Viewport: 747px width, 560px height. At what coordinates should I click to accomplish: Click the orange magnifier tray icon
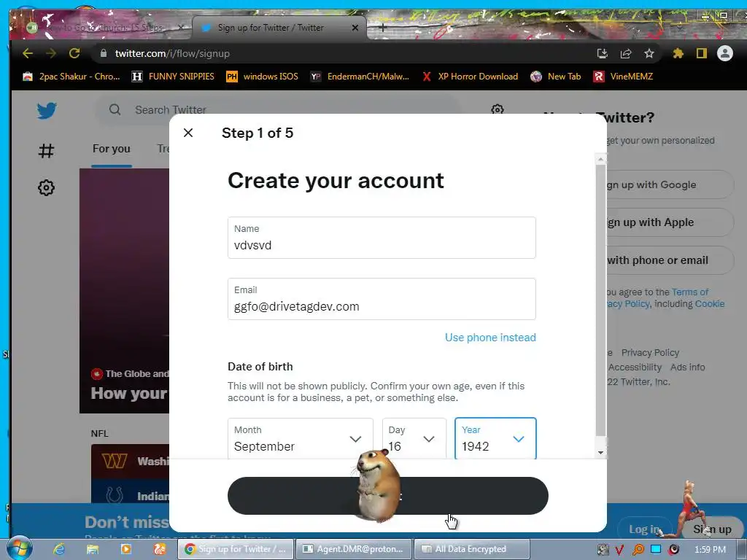[x=638, y=550]
